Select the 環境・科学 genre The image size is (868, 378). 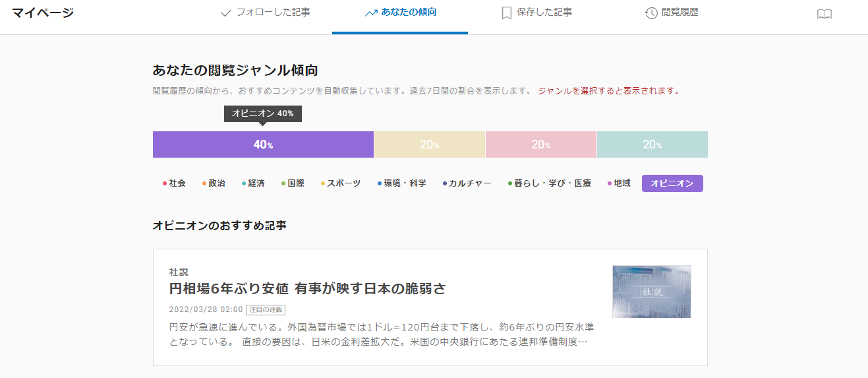(405, 183)
